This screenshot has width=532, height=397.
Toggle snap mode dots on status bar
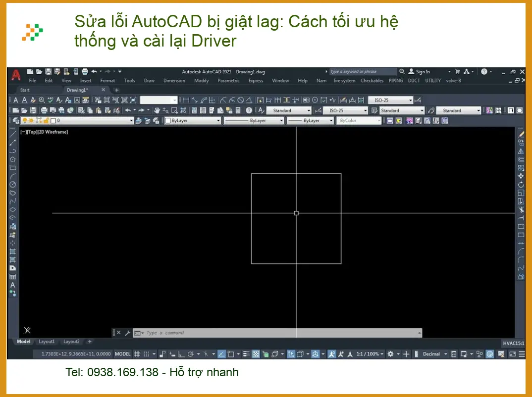[x=146, y=354]
